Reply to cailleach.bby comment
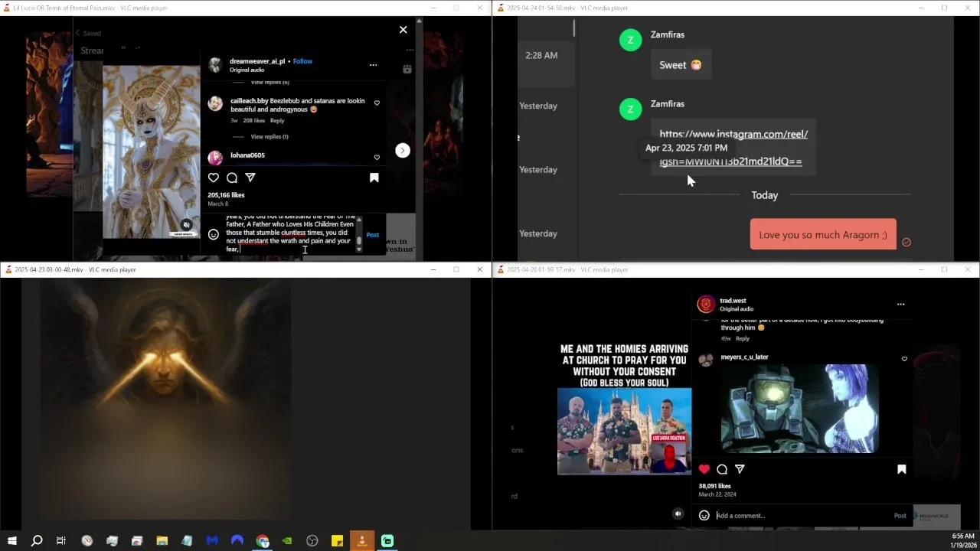The width and height of the screenshot is (980, 551). point(277,121)
